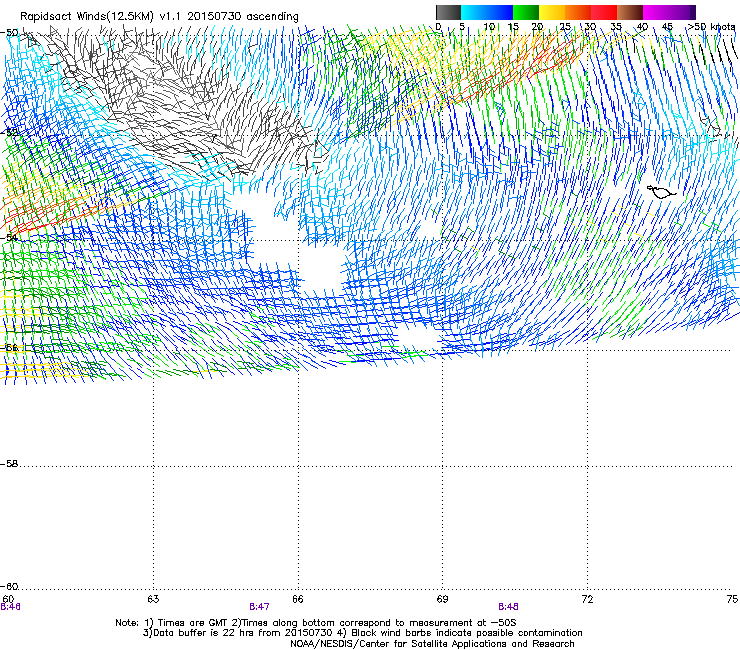Click the 'Data buffer is 22 hrs' note

tap(362, 633)
